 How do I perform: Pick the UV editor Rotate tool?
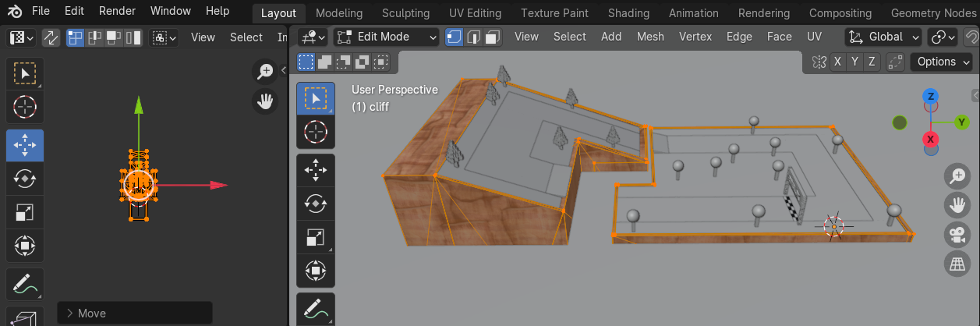pos(25,178)
